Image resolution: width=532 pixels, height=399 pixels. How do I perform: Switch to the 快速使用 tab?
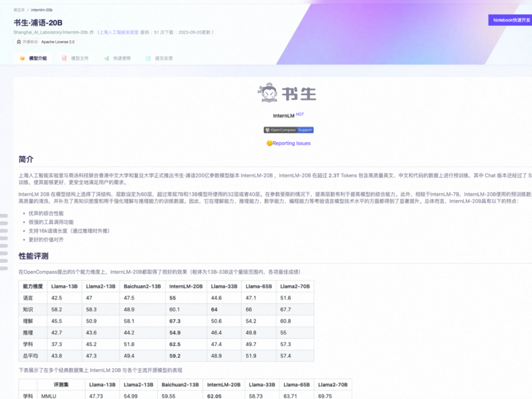tap(117, 59)
